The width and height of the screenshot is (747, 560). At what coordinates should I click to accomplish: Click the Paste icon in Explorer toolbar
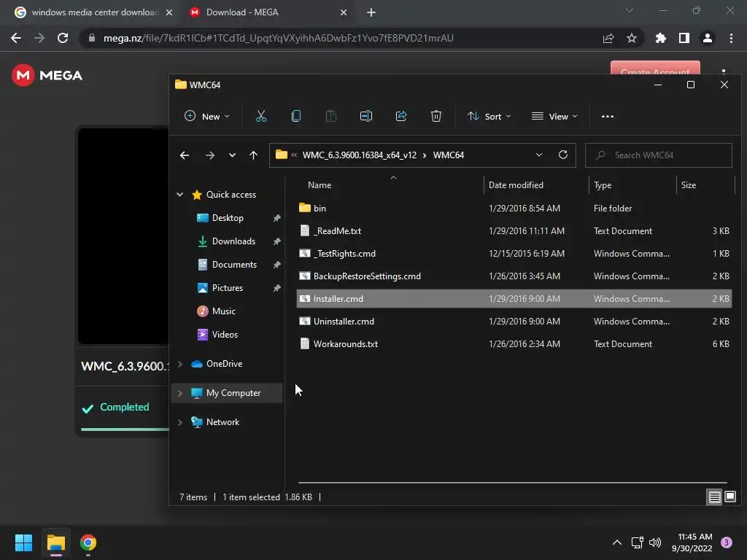pos(330,116)
